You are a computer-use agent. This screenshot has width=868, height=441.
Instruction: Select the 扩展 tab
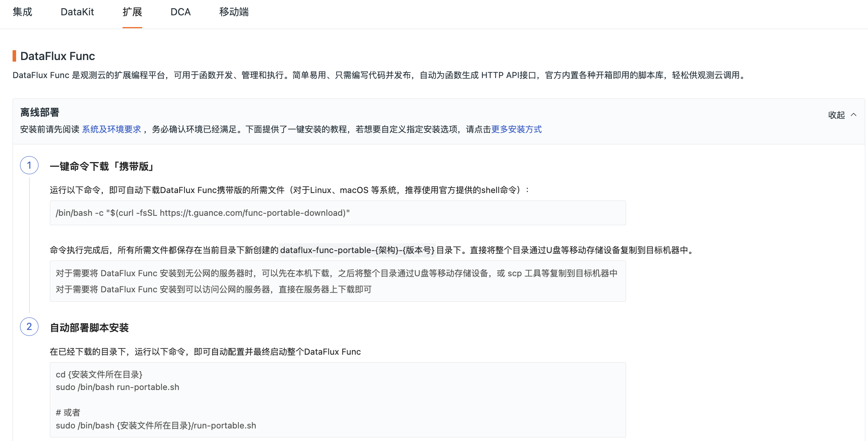[x=132, y=12]
